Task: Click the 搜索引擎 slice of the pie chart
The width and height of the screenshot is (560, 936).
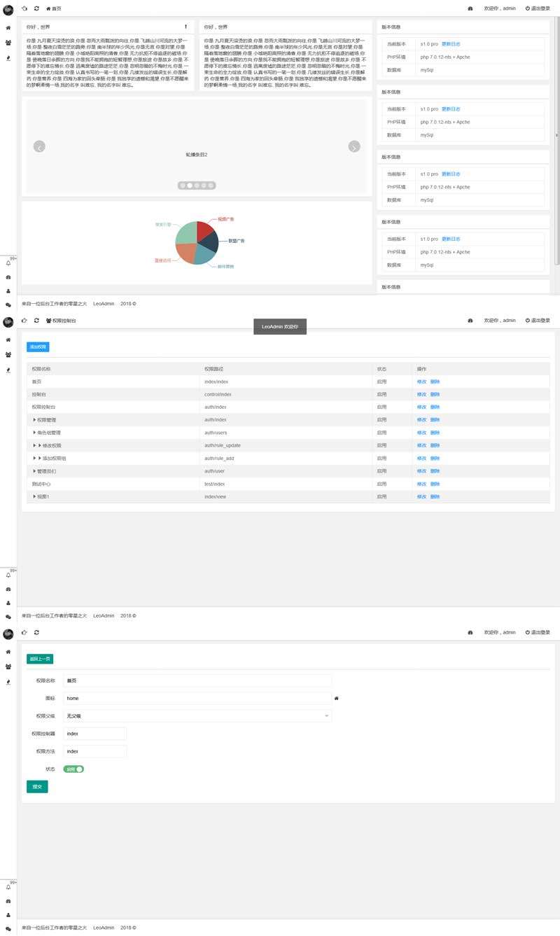Action: [185, 232]
